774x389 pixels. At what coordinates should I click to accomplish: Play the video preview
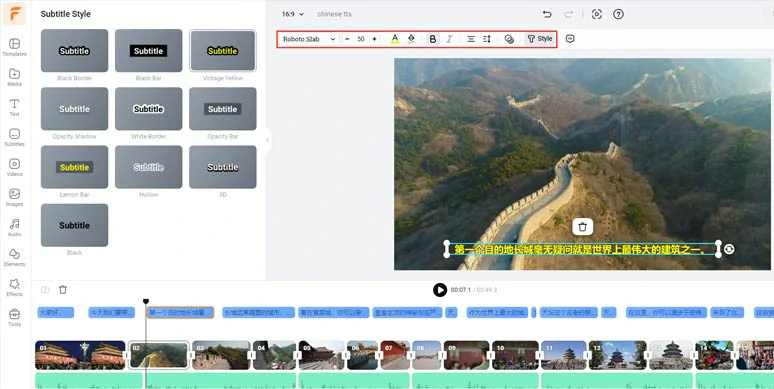(x=440, y=290)
